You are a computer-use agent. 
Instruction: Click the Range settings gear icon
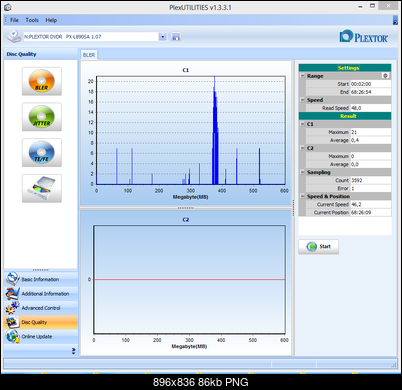click(386, 76)
